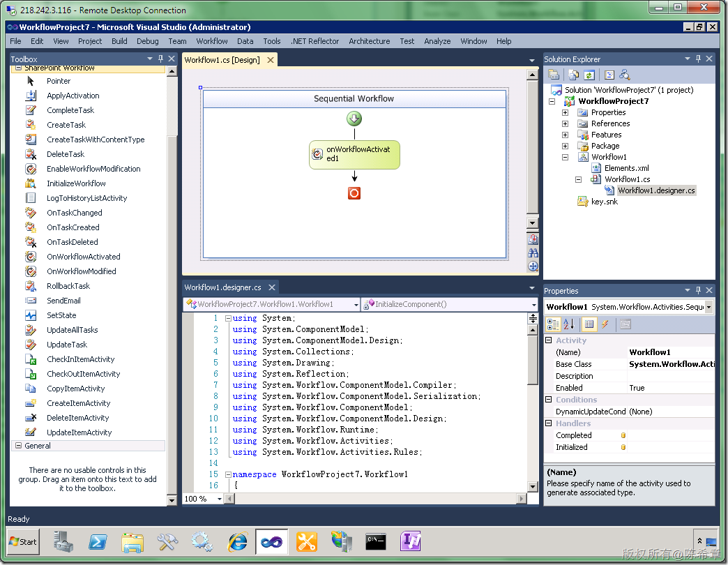728x565 pixels.
Task: Pick the CheckInItemActivity item
Action: click(80, 359)
